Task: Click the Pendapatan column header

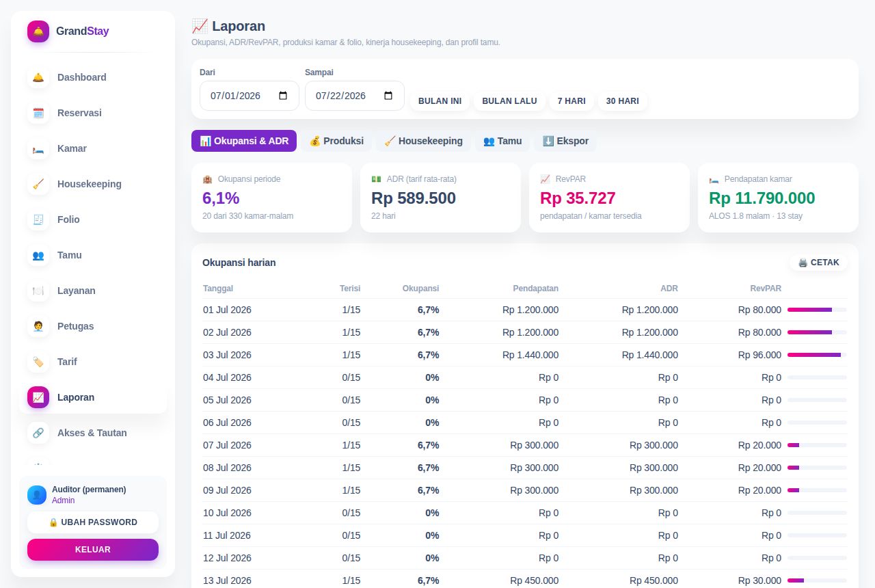Action: point(536,289)
